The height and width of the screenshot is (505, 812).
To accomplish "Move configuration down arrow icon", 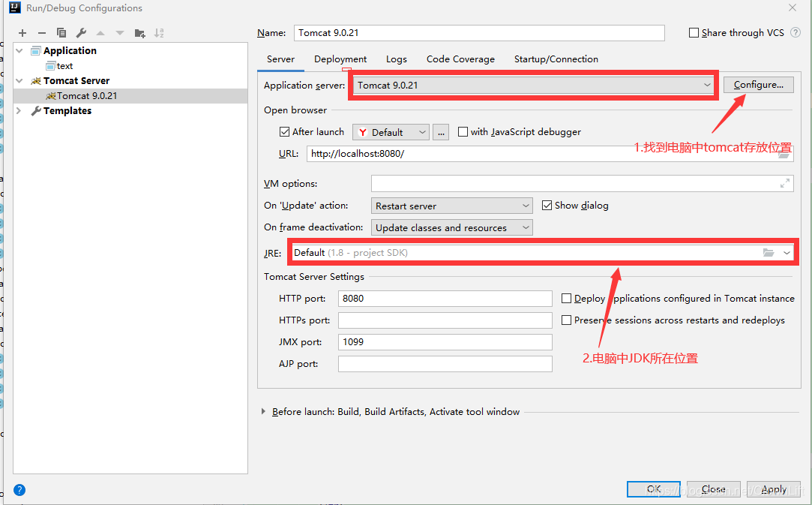I will pyautogui.click(x=120, y=33).
